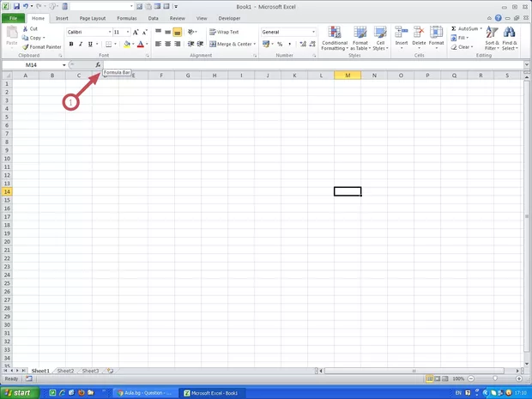Switch to Sheet2 worksheet tab
Viewport: 532px width, 399px height.
pyautogui.click(x=65, y=371)
